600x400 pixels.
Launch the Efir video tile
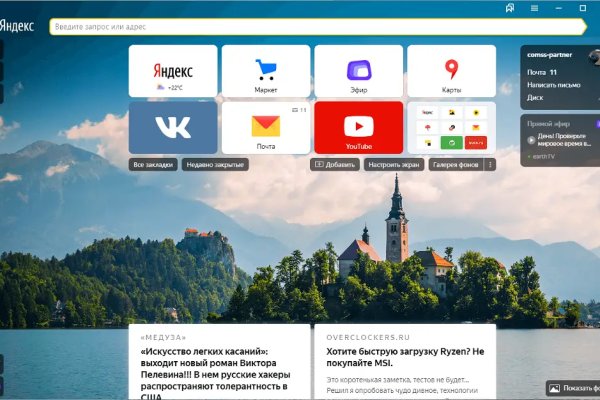358,71
